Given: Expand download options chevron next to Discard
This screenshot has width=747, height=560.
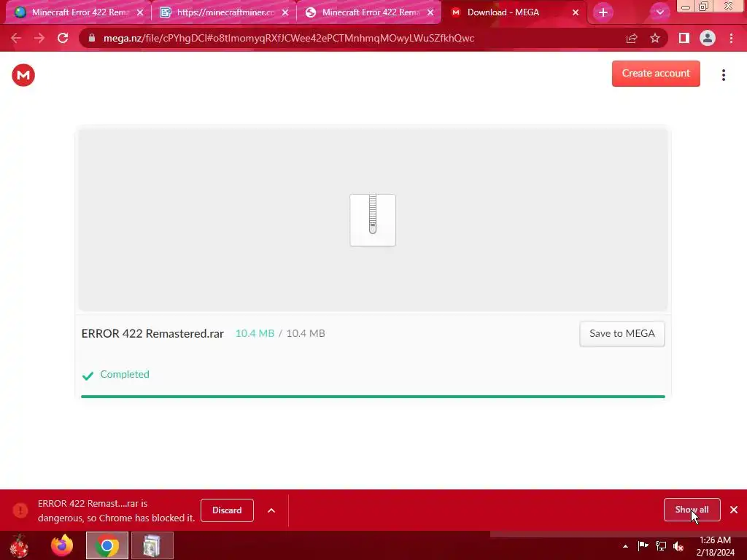Looking at the screenshot, I should (271, 510).
